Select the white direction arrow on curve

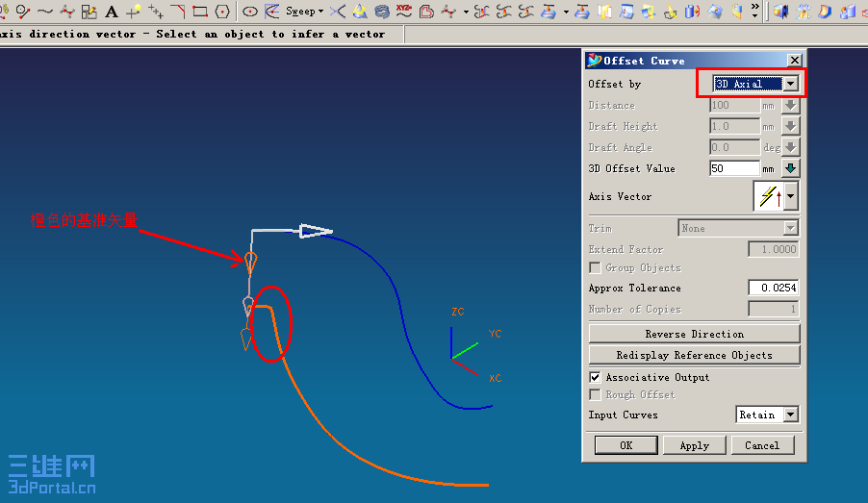coord(316,231)
